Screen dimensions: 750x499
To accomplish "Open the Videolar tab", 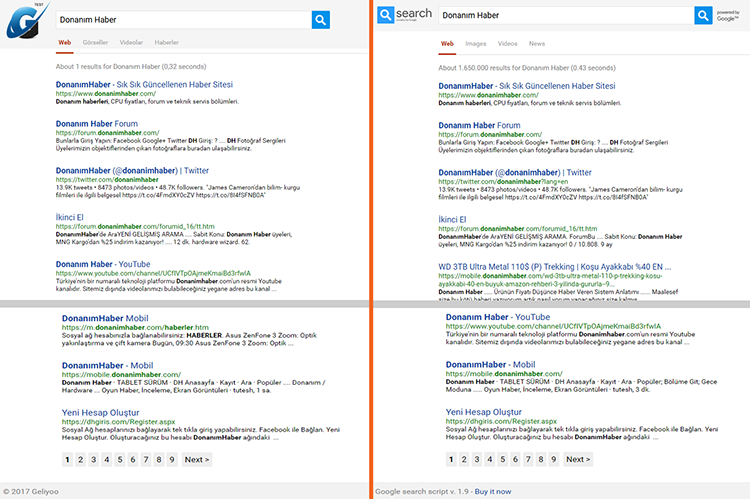I will [x=131, y=43].
